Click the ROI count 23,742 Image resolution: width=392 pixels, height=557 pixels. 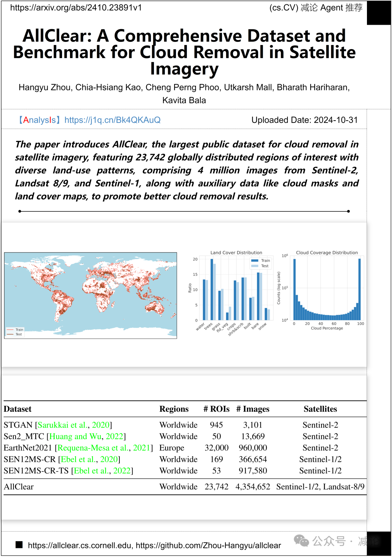click(x=216, y=487)
